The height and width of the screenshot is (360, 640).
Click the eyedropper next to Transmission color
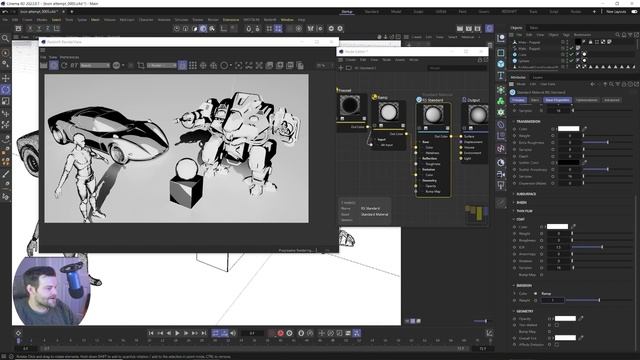[x=584, y=129]
